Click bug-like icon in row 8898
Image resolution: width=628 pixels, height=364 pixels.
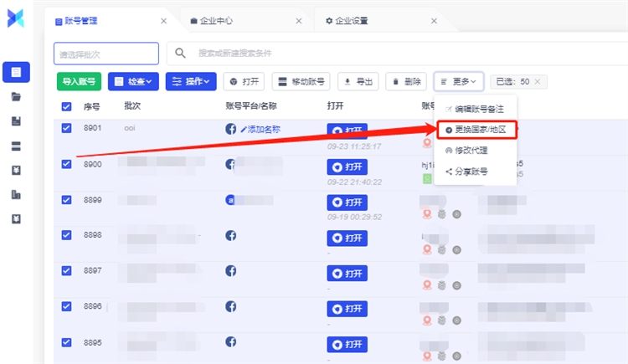[x=442, y=250]
